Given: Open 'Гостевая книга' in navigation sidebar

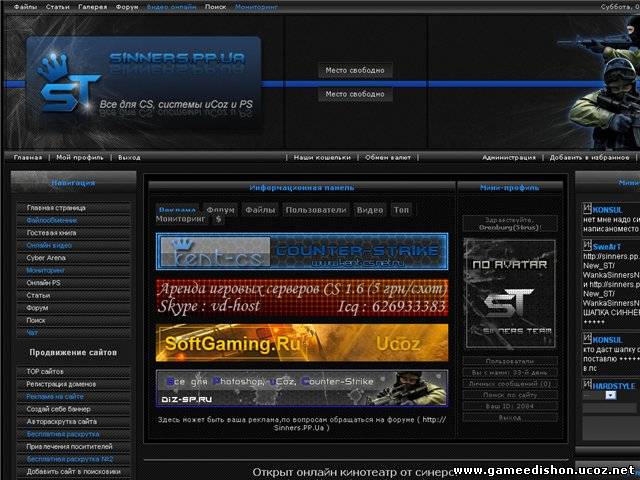Looking at the screenshot, I should tap(52, 232).
